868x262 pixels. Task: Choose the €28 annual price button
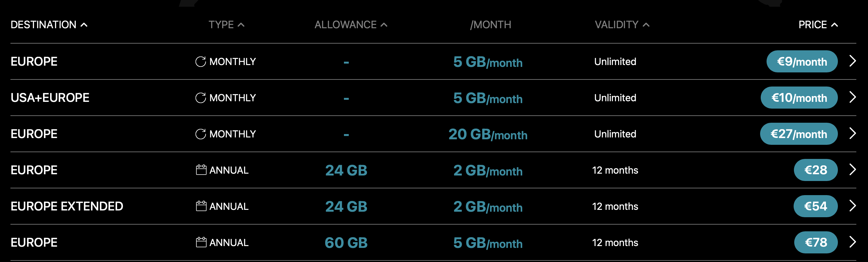tap(815, 170)
